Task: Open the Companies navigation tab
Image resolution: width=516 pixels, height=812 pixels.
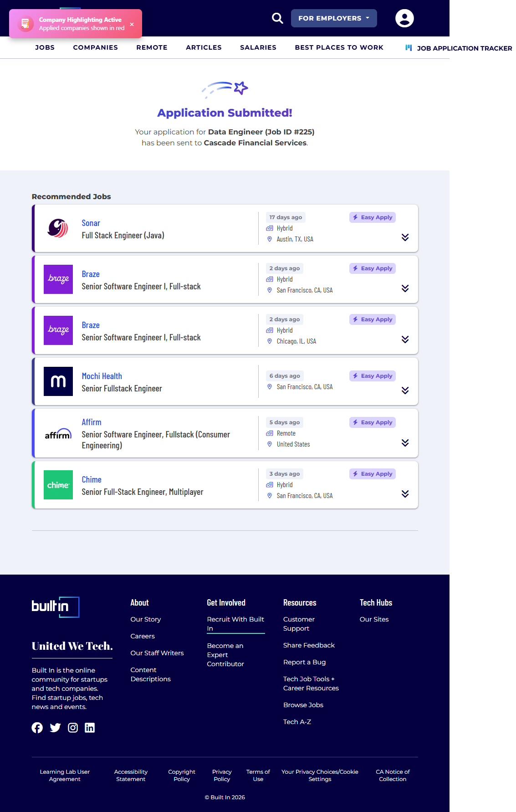Action: (x=95, y=47)
